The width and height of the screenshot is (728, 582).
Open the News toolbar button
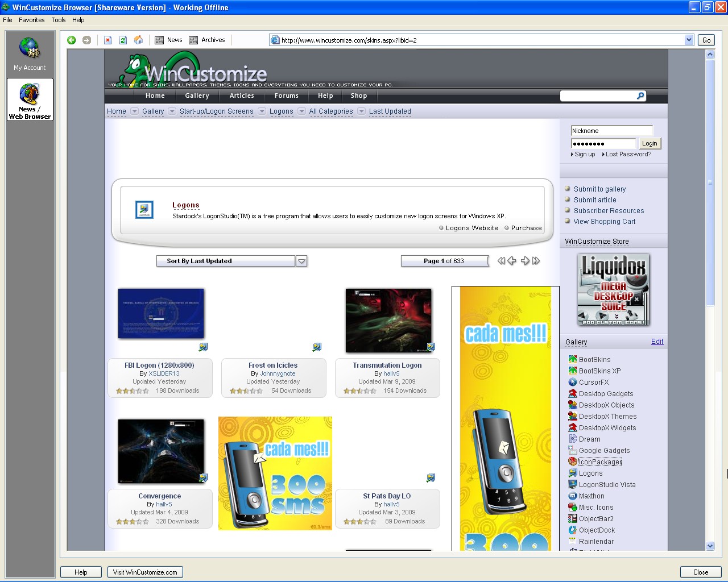pyautogui.click(x=168, y=40)
